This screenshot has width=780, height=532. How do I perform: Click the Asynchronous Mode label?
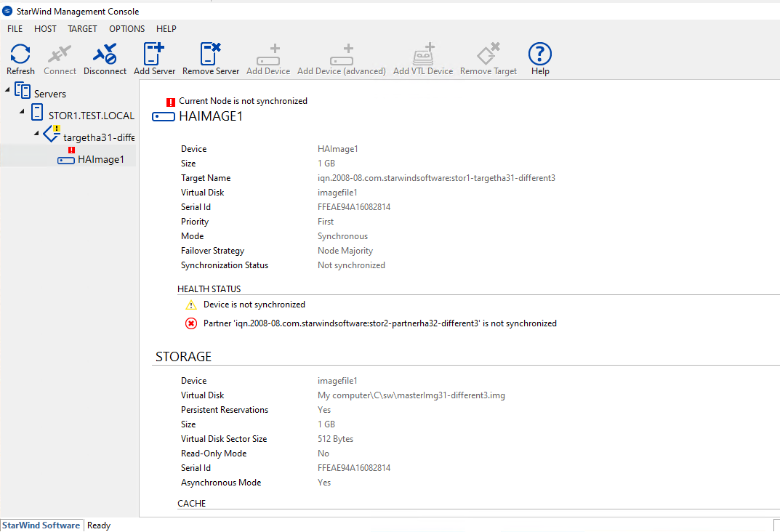click(x=221, y=483)
